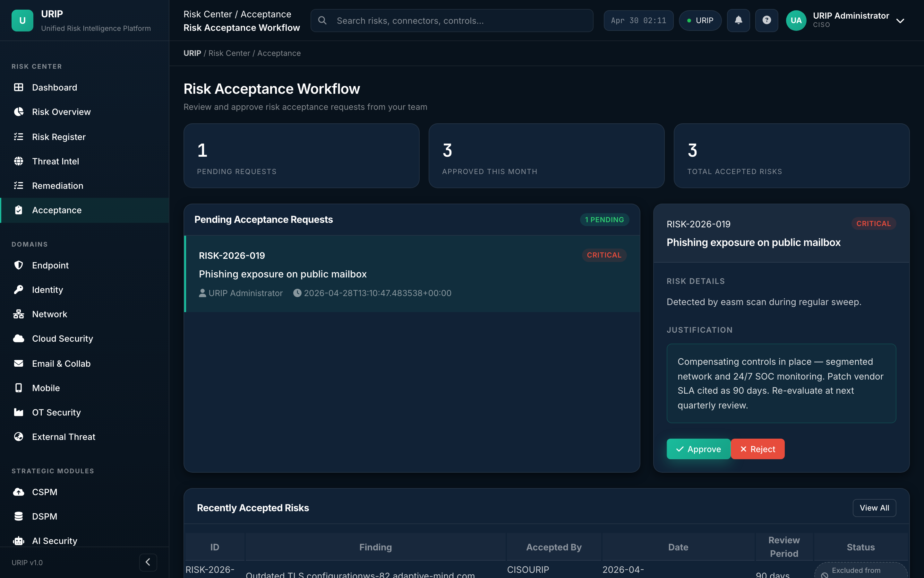
Task: Click the URIP breadcrumb link
Action: coord(192,53)
